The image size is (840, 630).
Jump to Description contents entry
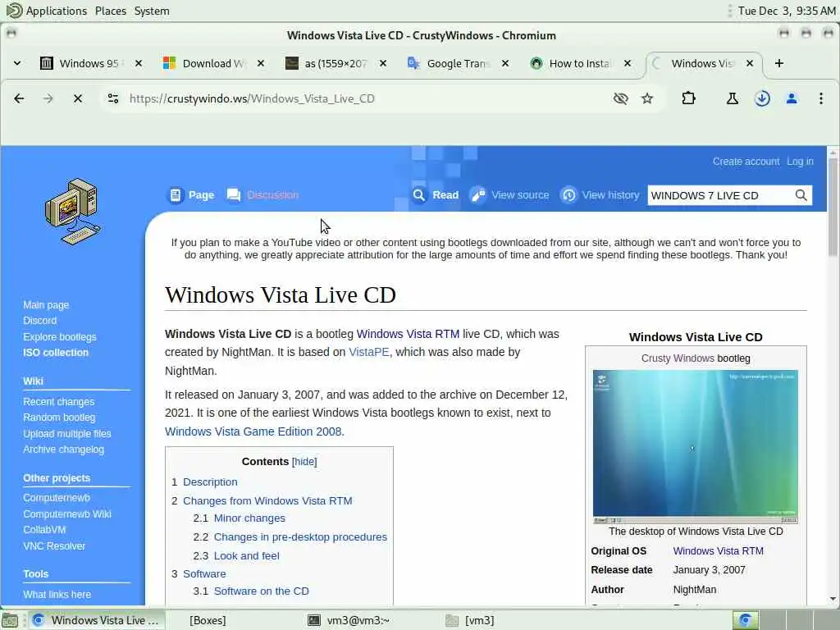[x=210, y=482]
